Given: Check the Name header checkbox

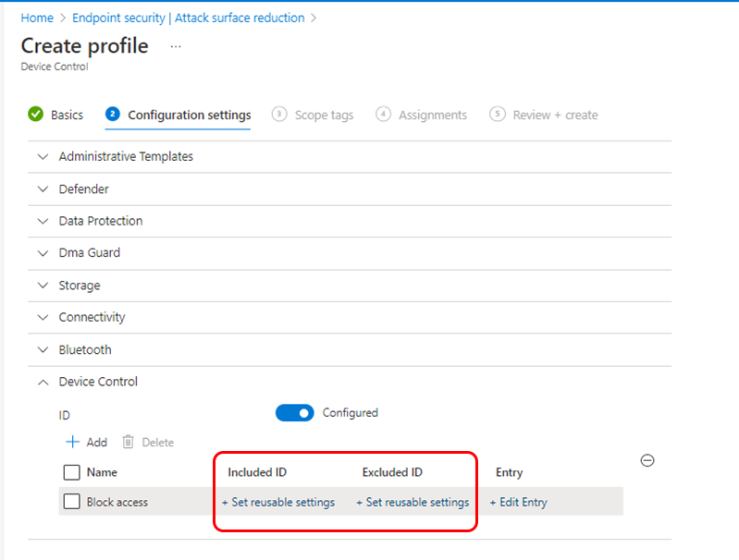Looking at the screenshot, I should click(71, 472).
